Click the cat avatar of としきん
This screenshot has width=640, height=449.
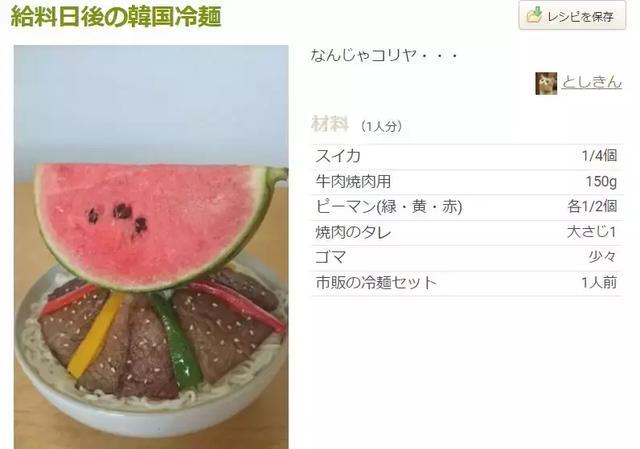pos(546,83)
